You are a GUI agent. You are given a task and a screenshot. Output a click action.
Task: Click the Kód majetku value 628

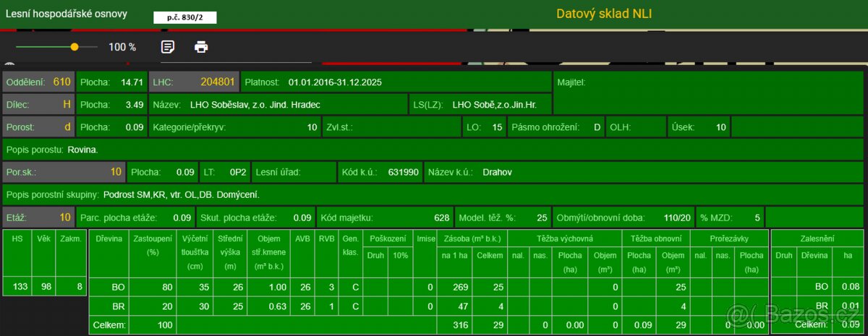(442, 217)
